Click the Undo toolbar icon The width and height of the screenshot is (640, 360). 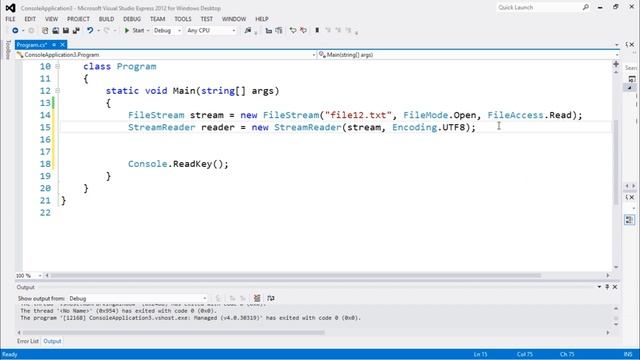coord(90,31)
